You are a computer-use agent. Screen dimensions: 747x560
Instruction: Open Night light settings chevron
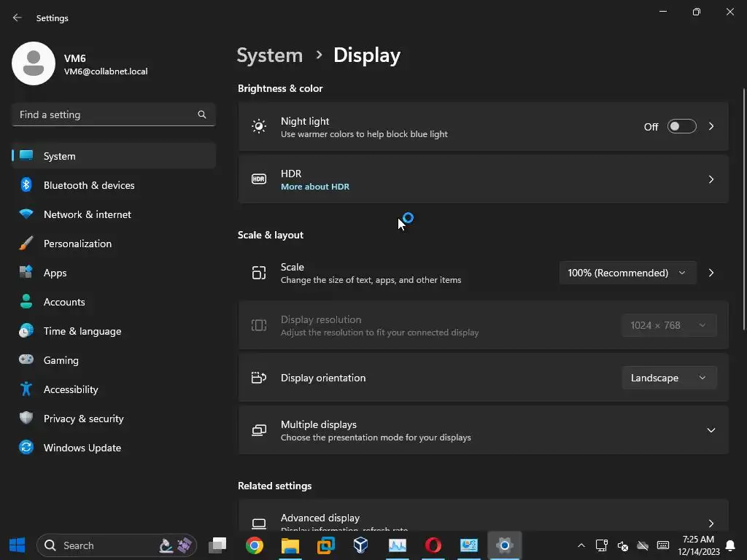coord(711,126)
